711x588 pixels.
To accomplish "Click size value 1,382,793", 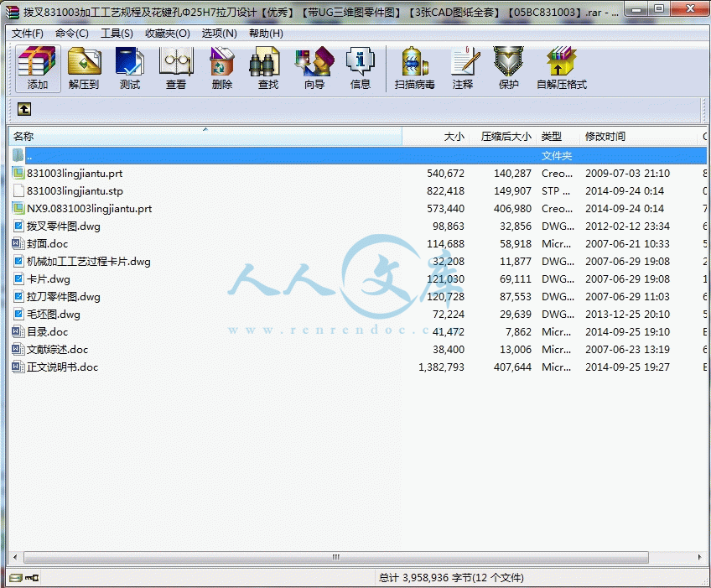I will (441, 367).
